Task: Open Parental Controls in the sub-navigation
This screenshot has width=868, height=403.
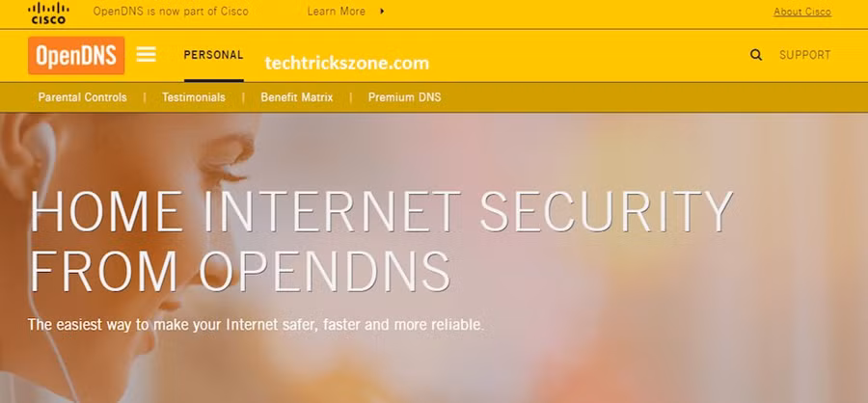Action: click(x=83, y=97)
